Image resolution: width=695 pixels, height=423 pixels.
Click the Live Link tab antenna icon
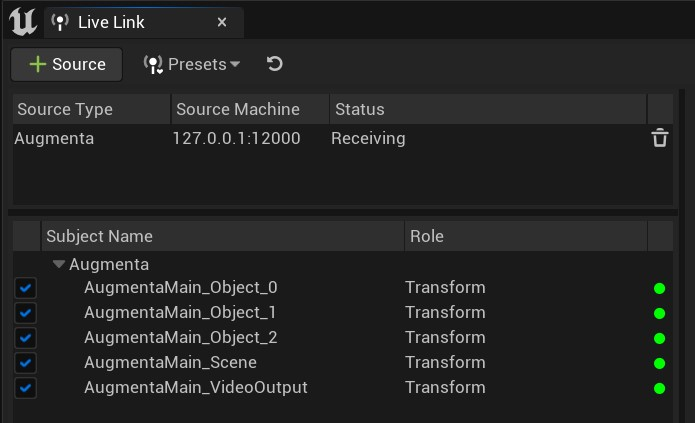coord(60,22)
